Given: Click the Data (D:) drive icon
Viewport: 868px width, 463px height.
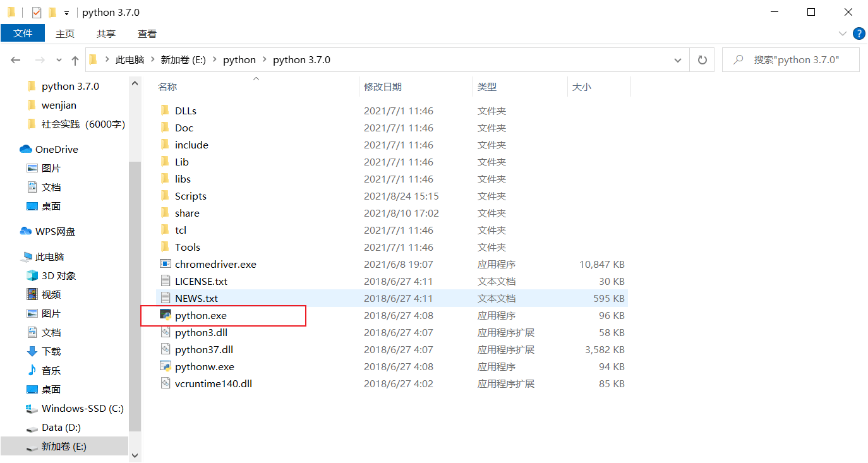Looking at the screenshot, I should pos(32,428).
